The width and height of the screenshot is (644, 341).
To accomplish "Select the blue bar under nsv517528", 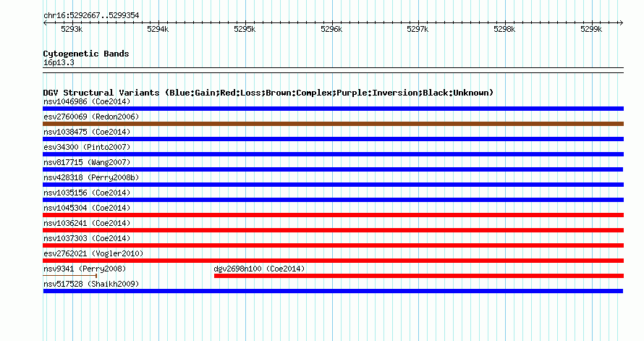I will pyautogui.click(x=333, y=291).
